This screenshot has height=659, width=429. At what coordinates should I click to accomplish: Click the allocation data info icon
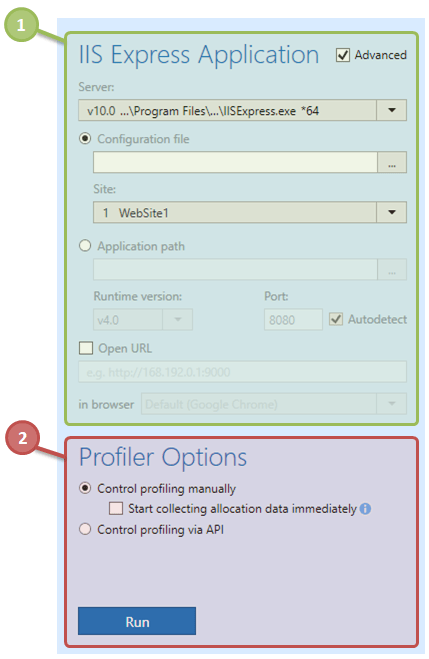(366, 509)
